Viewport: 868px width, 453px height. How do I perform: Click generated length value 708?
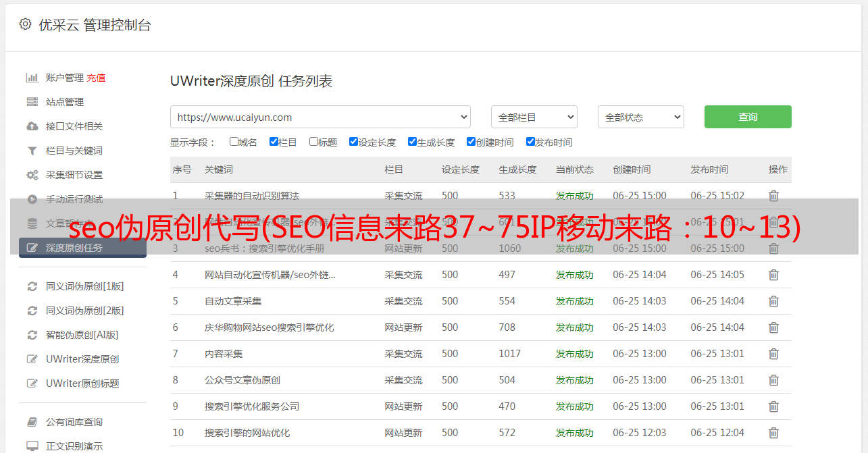(x=507, y=327)
